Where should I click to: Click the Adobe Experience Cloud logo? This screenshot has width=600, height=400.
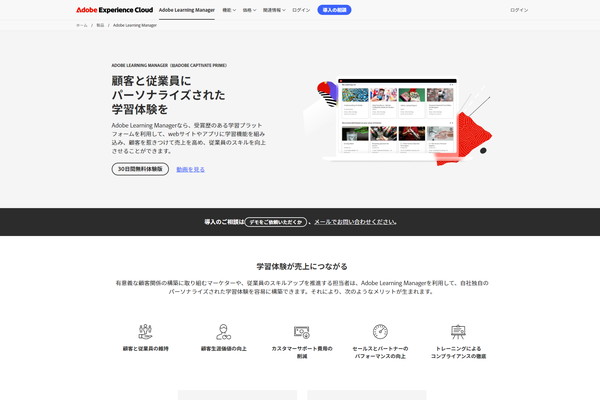pyautogui.click(x=114, y=10)
